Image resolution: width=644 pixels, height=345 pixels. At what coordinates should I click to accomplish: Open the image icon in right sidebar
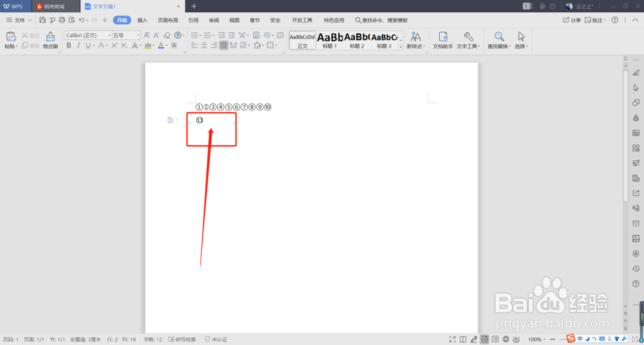point(636,238)
